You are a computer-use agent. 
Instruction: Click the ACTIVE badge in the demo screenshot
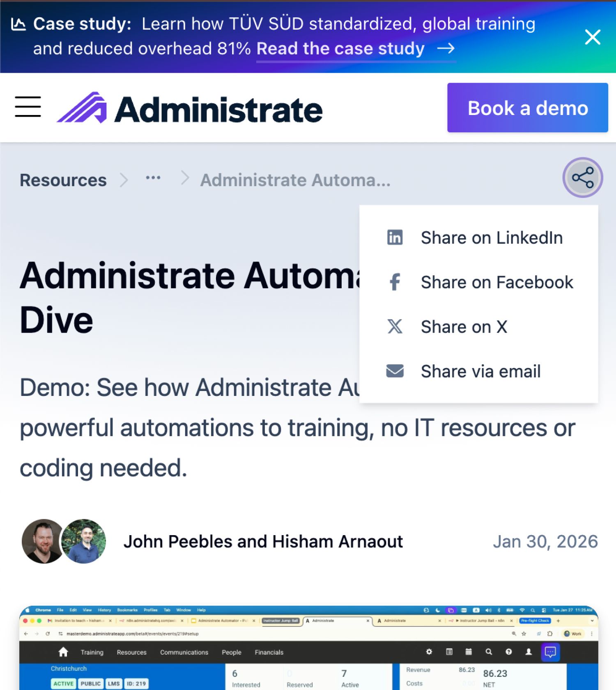point(64,683)
